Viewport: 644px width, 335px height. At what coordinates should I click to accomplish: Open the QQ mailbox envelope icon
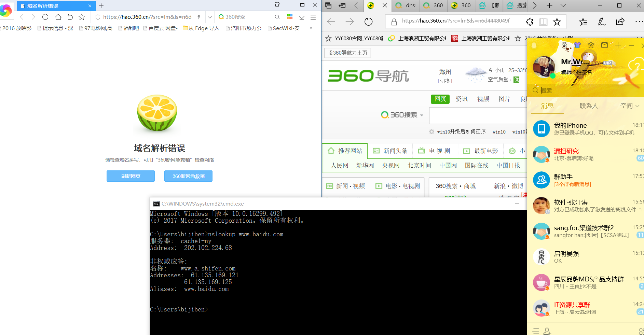coord(605,45)
